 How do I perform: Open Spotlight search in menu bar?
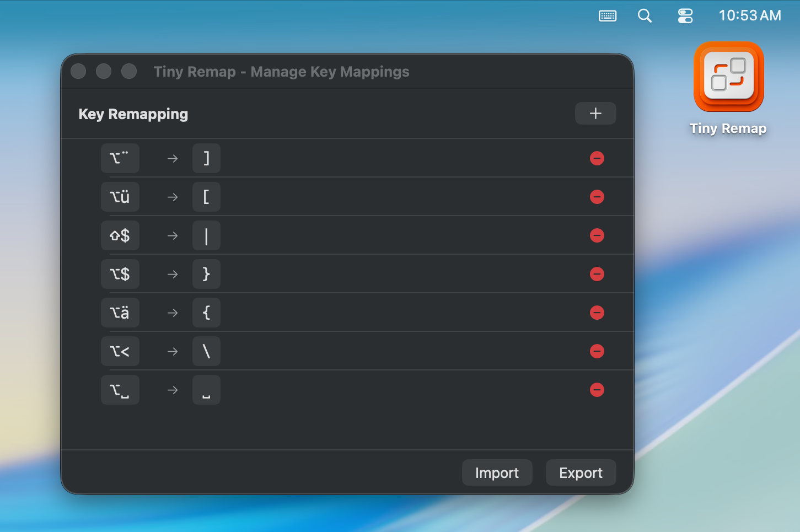[645, 15]
